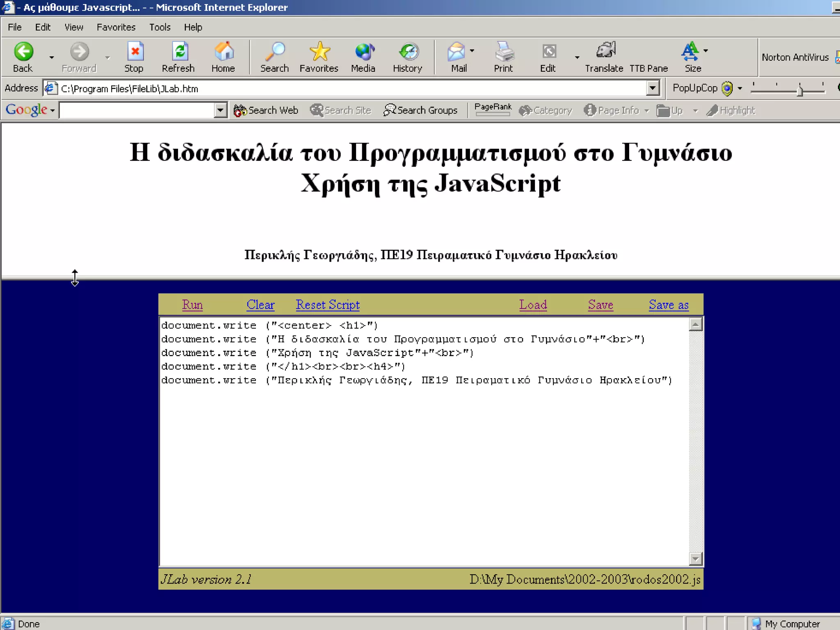Open the Tools menu
840x630 pixels.
160,27
